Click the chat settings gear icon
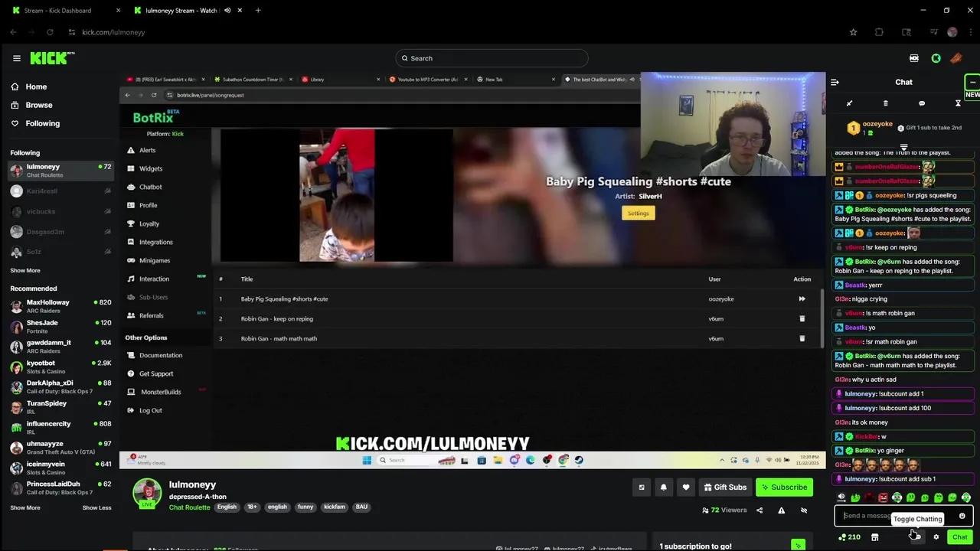This screenshot has height=551, width=980. coord(936,537)
